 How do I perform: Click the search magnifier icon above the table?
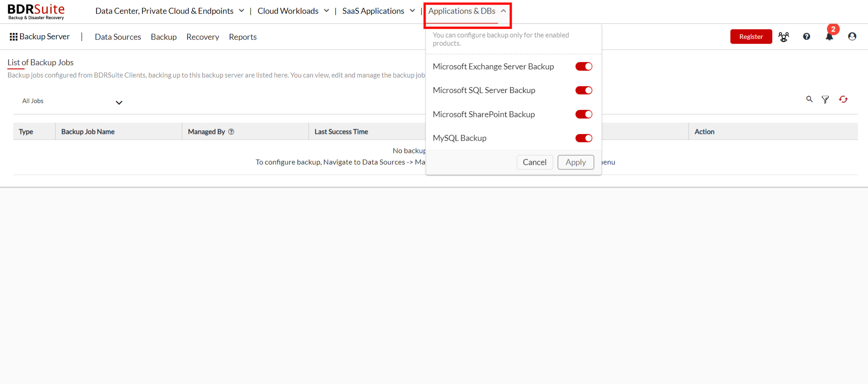click(x=809, y=99)
